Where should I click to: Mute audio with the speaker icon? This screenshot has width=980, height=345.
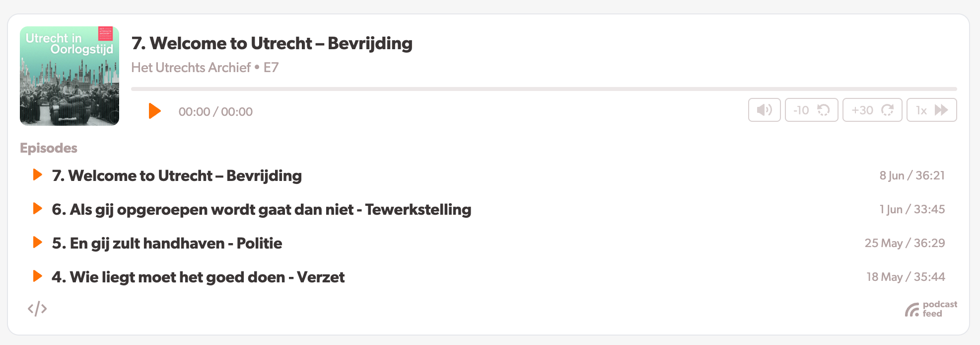coord(764,110)
